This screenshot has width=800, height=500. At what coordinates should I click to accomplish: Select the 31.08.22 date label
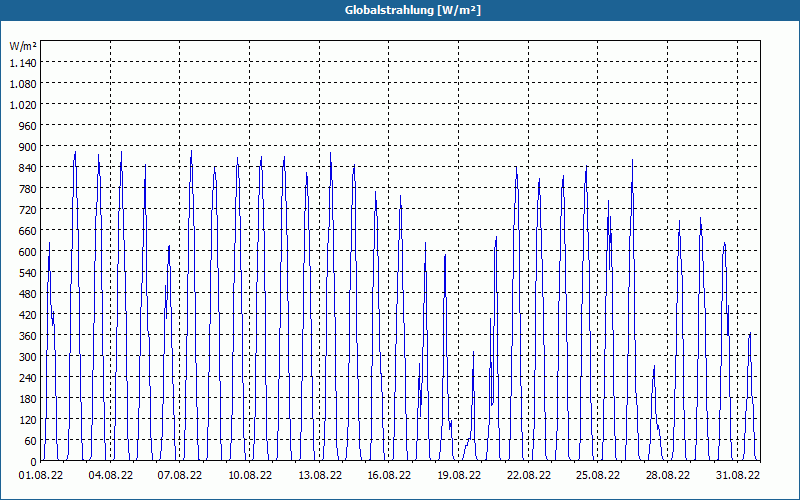point(737,475)
